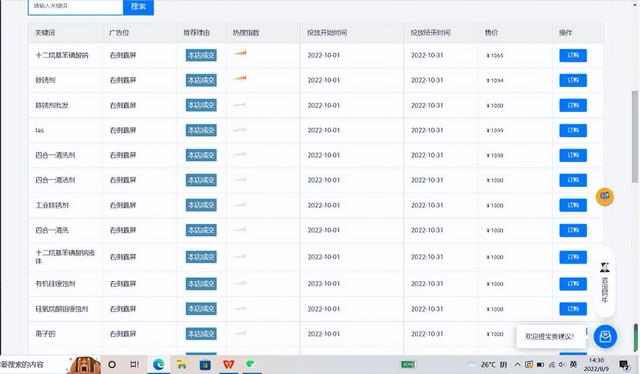Click the keyword search input field
Viewport: 640px width, 374px height.
[x=76, y=7]
